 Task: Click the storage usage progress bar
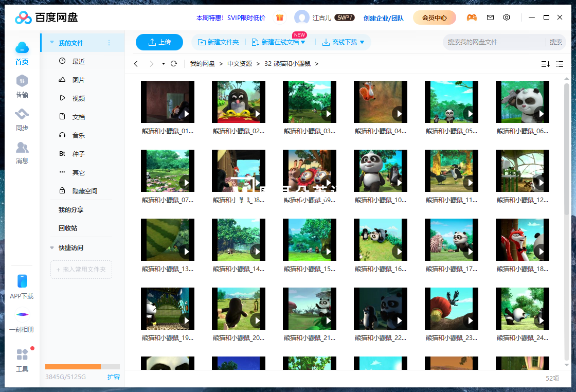click(x=82, y=367)
